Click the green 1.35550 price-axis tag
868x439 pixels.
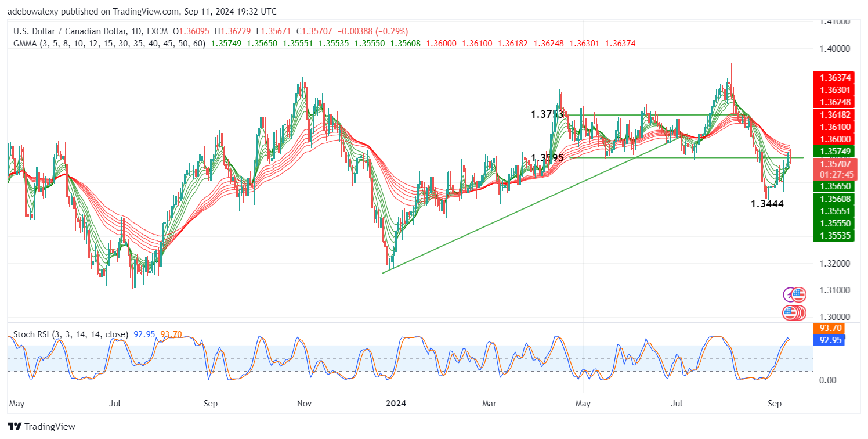point(833,223)
